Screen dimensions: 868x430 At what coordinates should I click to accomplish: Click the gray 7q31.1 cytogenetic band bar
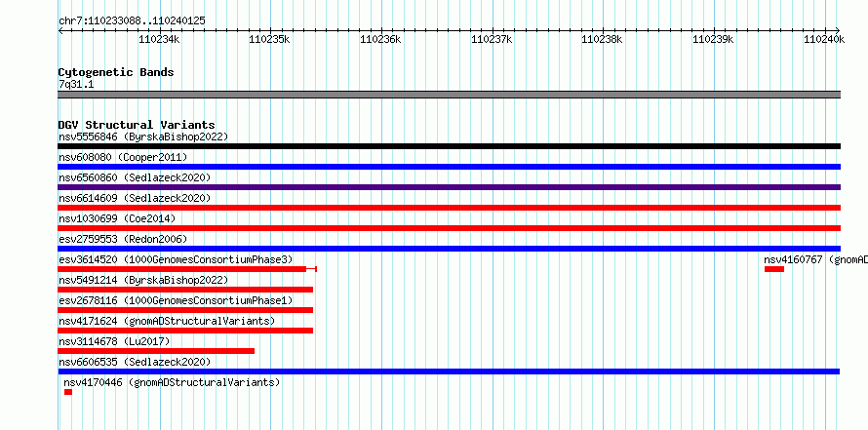tap(449, 95)
